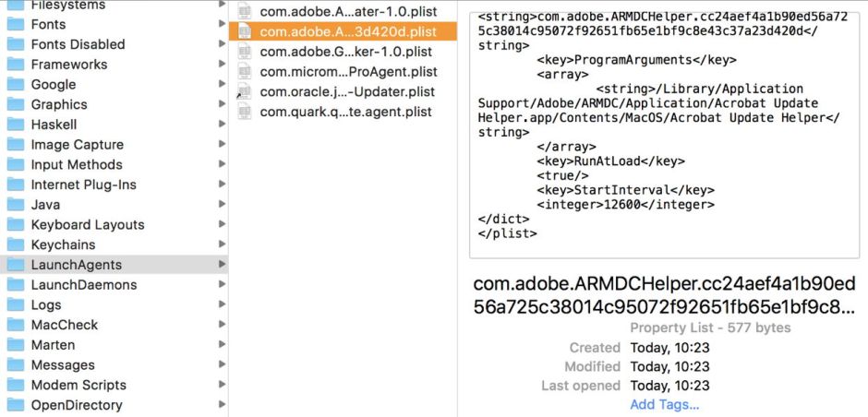868x417 pixels.
Task: Click the Last opened date Today, 10:23
Action: tap(669, 386)
